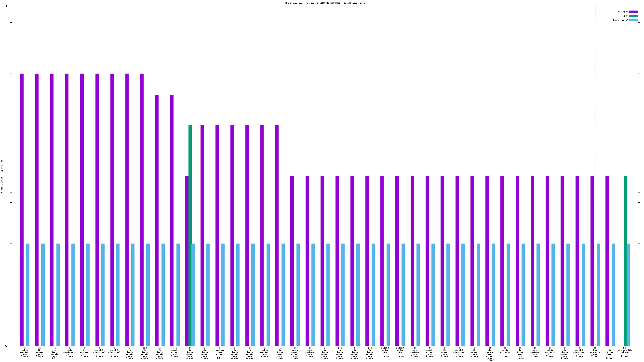Image resolution: width=644 pixels, height=362 pixels.
Task: Click the 'dnsbl-2.uceprotect.net 9 hops' axis label
Action: tap(580, 352)
